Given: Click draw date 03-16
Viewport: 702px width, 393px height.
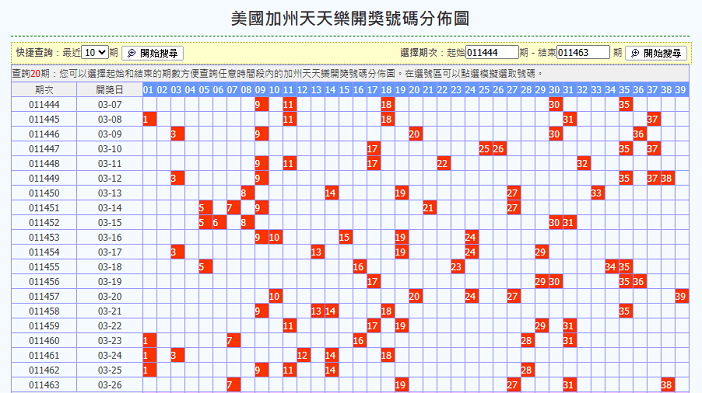Looking at the screenshot, I should (x=110, y=237).
